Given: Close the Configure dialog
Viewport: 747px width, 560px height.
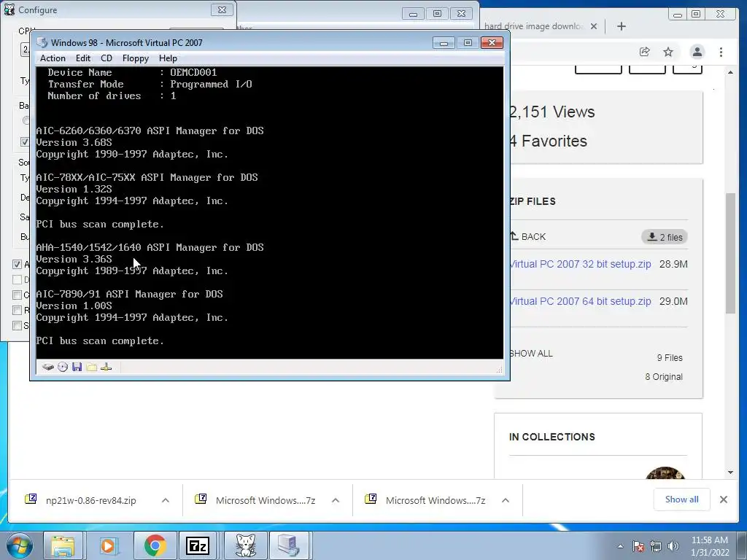Looking at the screenshot, I should (x=222, y=9).
